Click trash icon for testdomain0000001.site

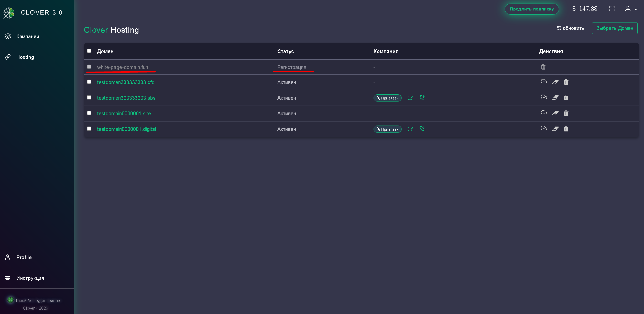coord(566,113)
